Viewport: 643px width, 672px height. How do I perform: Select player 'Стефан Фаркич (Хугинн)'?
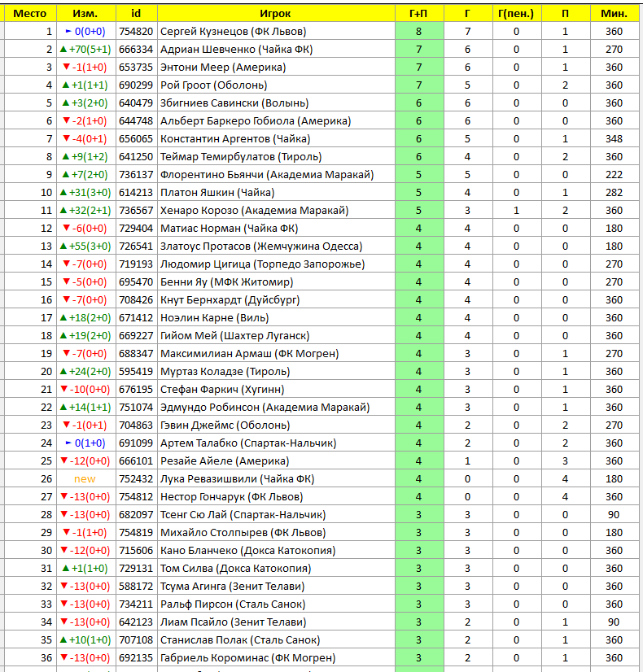click(276, 390)
